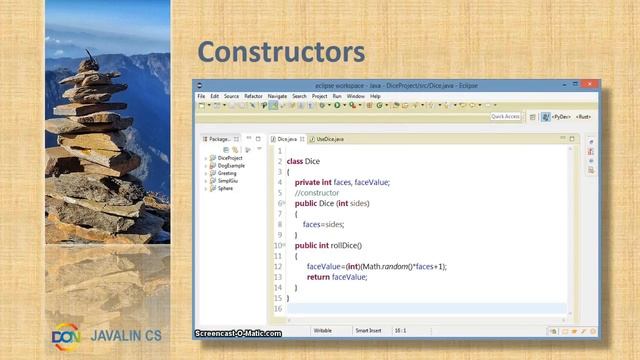
Task: Toggle Link with Editor in Package Explorer
Action: 235,150
